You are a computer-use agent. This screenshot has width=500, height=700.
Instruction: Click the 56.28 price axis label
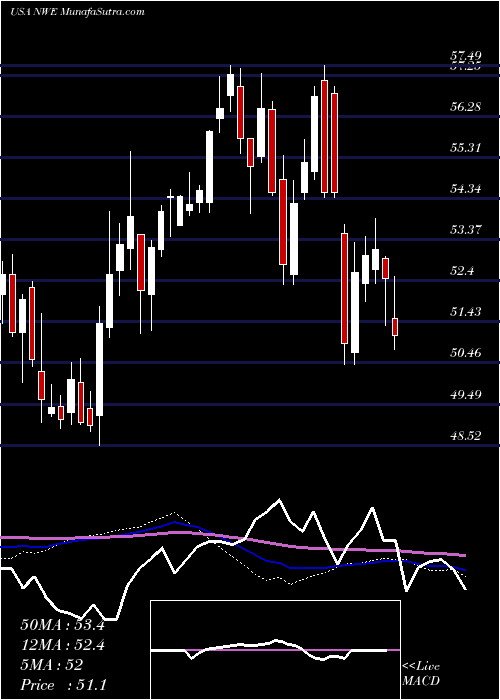(x=466, y=107)
